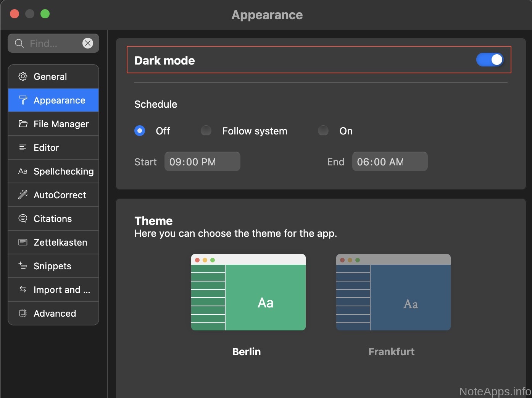Choose the Frankfurt theme thumbnail
The image size is (532, 398).
coord(393,292)
